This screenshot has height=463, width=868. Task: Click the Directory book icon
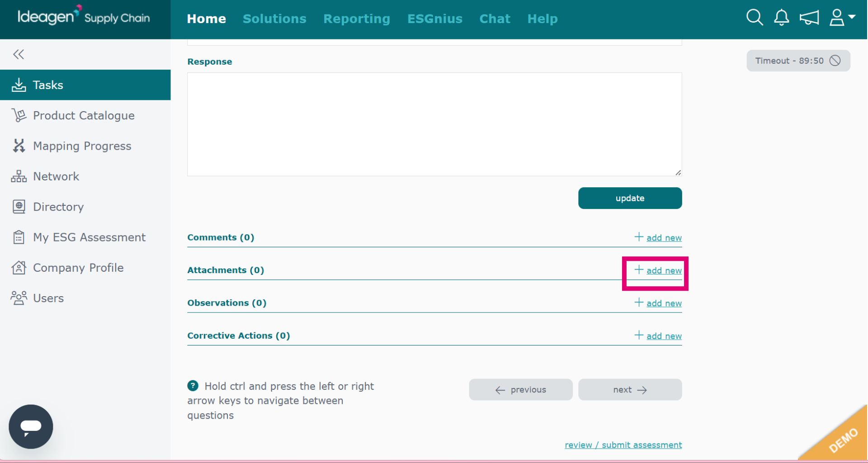19,207
